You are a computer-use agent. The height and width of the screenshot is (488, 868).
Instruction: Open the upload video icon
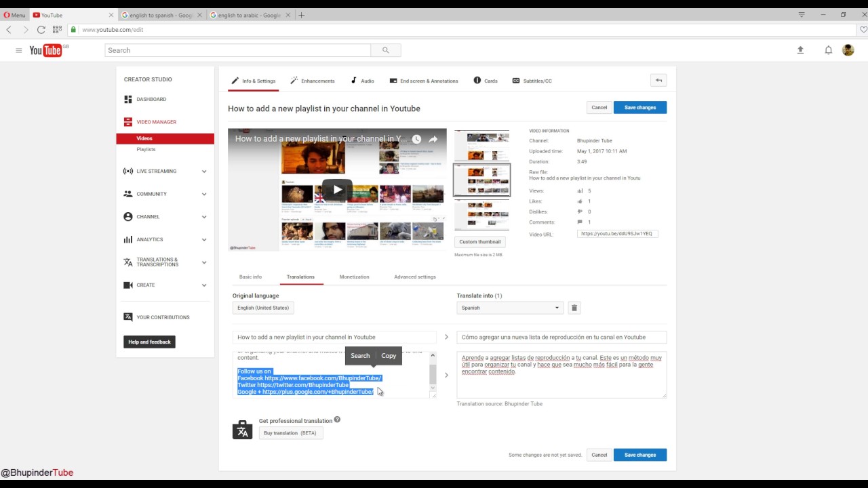(x=800, y=50)
